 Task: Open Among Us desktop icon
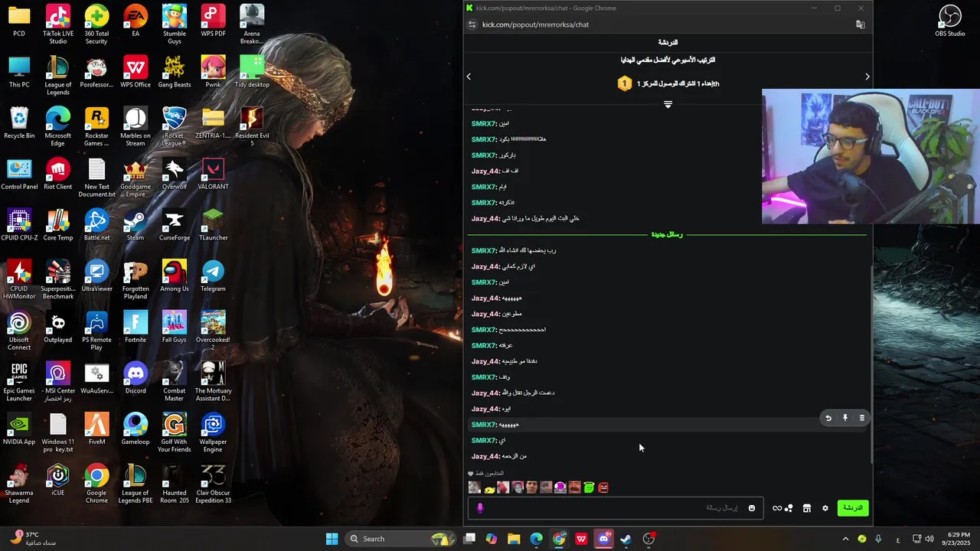[x=175, y=276]
